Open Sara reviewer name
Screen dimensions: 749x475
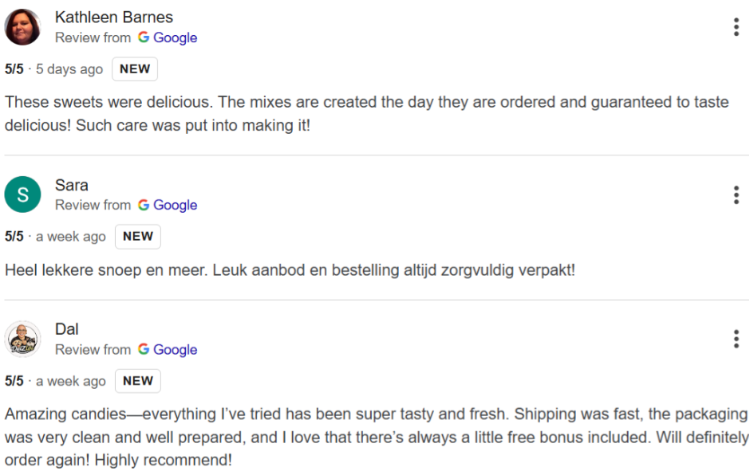[72, 185]
